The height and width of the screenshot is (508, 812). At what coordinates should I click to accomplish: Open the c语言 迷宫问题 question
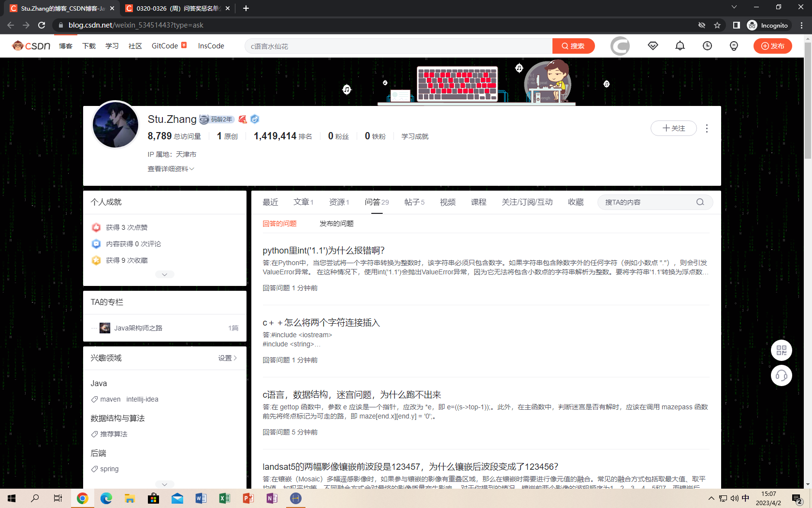tap(352, 395)
